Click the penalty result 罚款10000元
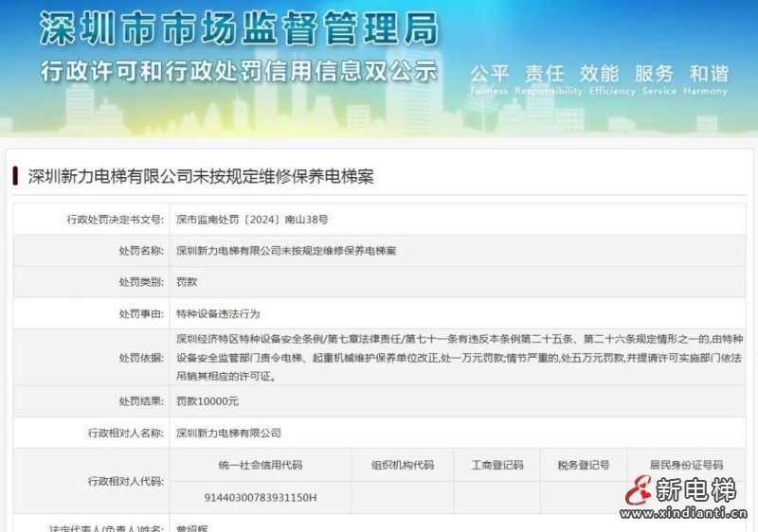Image resolution: width=758 pixels, height=532 pixels. click(x=208, y=401)
